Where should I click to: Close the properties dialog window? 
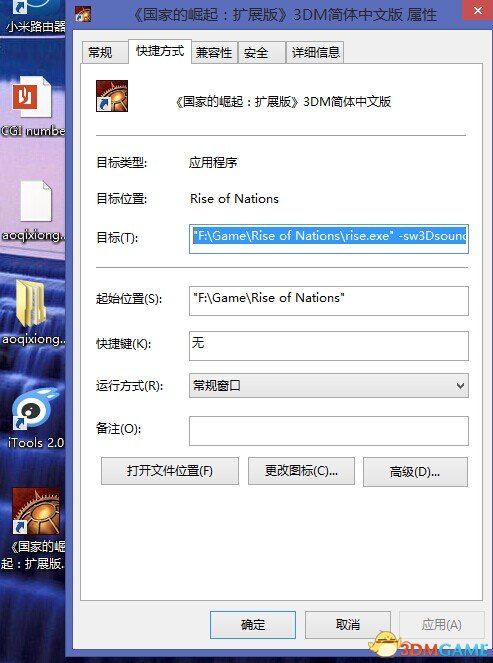point(478,11)
